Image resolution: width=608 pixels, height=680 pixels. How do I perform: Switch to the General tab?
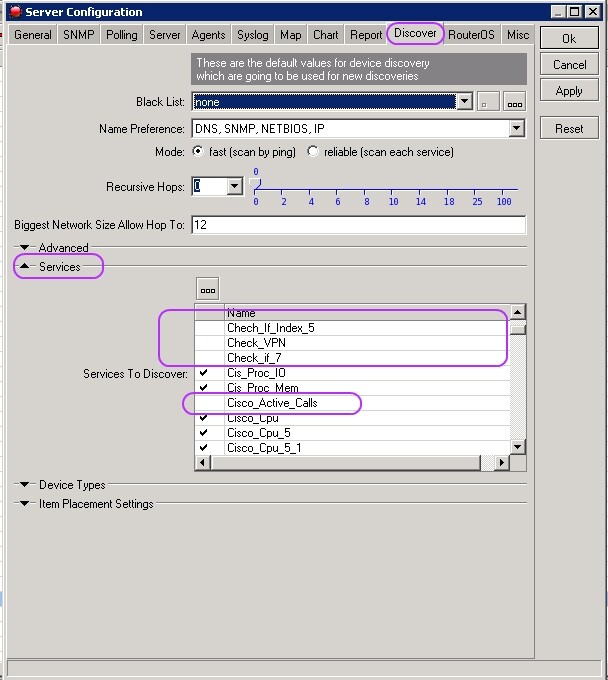point(33,35)
